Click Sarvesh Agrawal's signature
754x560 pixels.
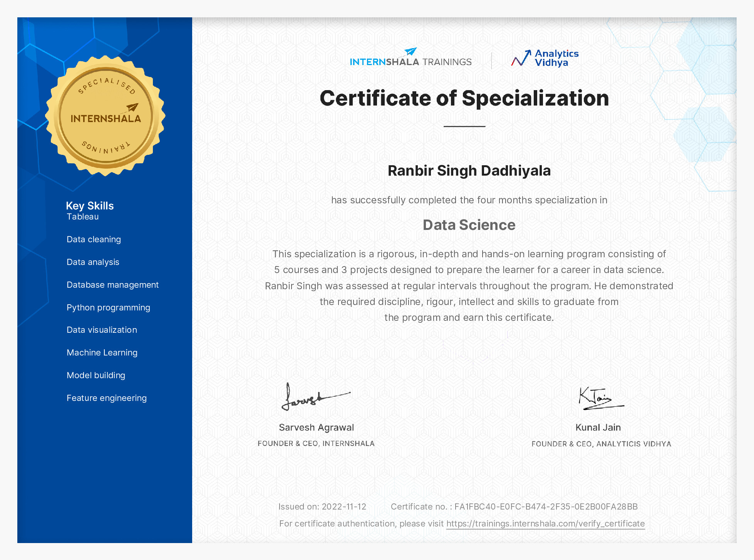(x=316, y=399)
